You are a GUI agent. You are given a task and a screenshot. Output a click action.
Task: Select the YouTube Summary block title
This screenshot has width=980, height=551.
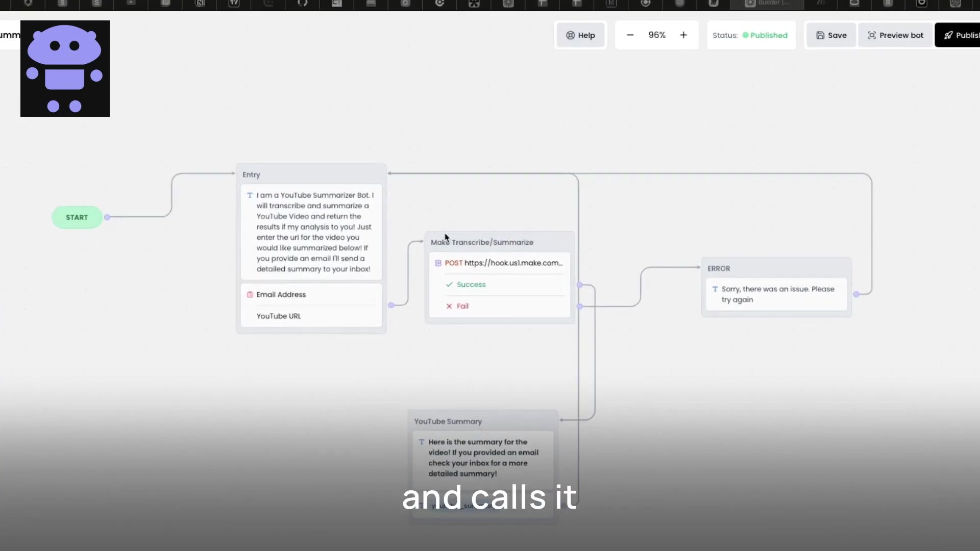tap(448, 421)
